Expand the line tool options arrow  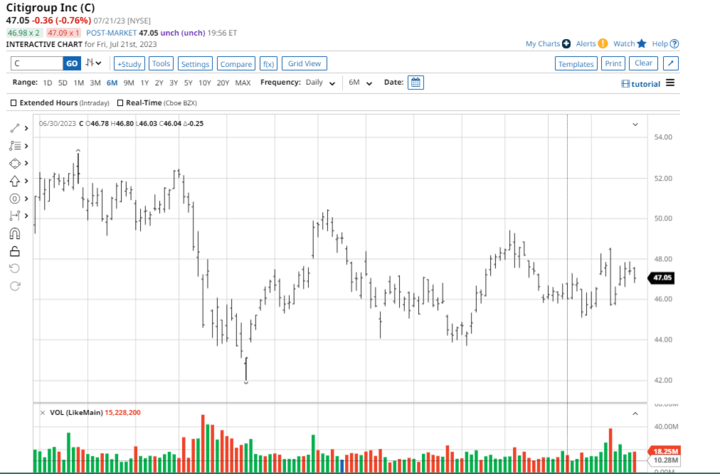[27, 128]
